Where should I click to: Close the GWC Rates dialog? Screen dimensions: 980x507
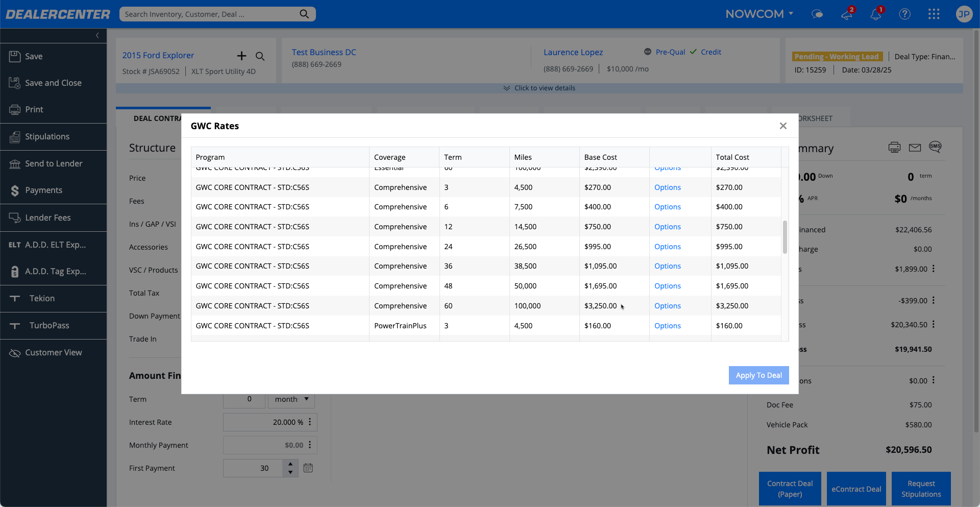[783, 126]
